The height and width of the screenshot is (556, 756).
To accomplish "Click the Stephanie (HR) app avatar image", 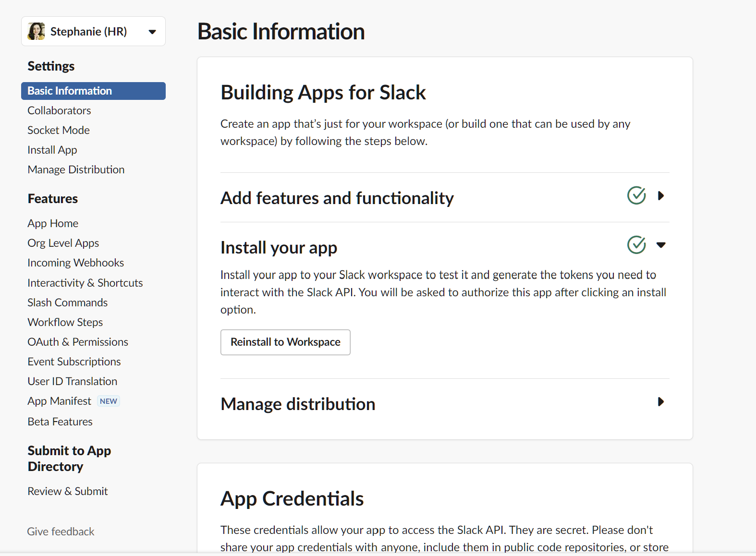I will pyautogui.click(x=36, y=31).
